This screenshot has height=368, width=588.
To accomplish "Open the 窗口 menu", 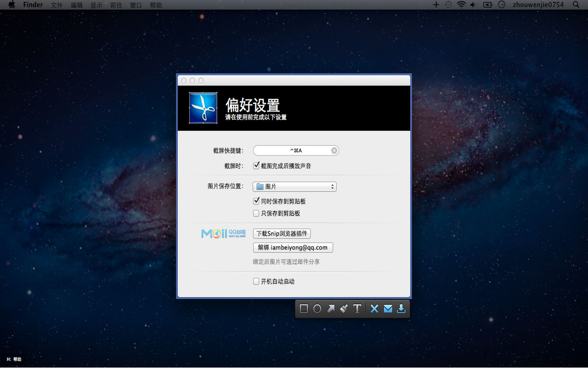I will click(x=136, y=5).
